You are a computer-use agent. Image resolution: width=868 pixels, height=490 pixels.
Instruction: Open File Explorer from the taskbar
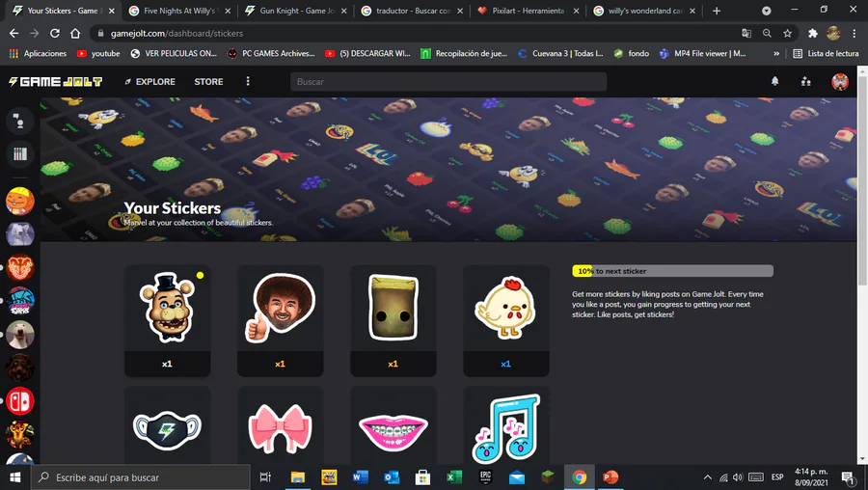tap(298, 477)
